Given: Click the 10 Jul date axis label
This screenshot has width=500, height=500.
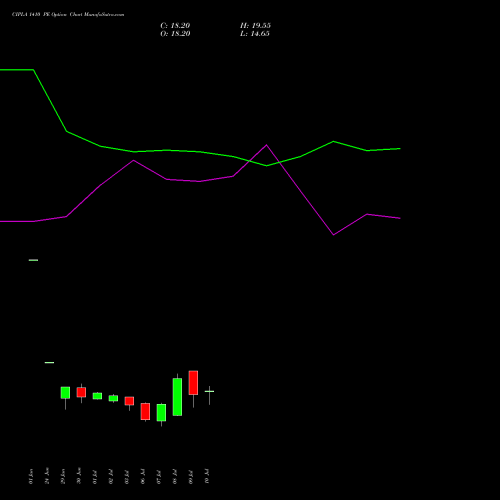Looking at the screenshot, I should [x=207, y=476].
